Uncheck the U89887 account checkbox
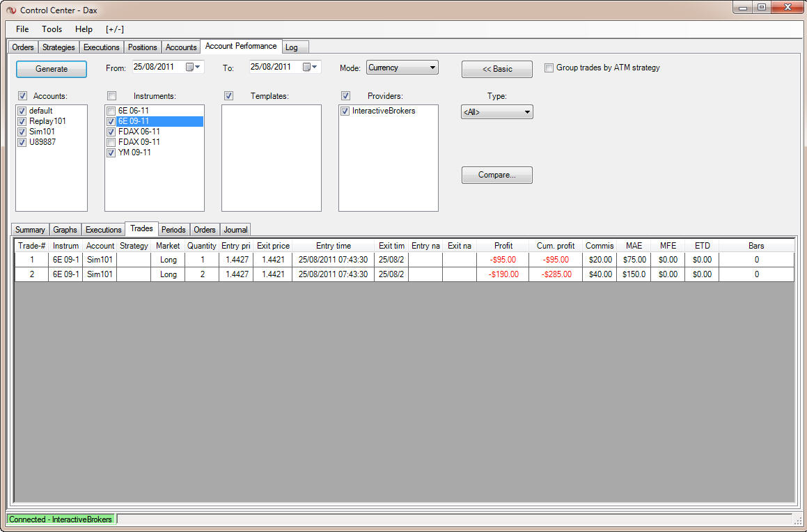This screenshot has height=532, width=807. (x=22, y=143)
